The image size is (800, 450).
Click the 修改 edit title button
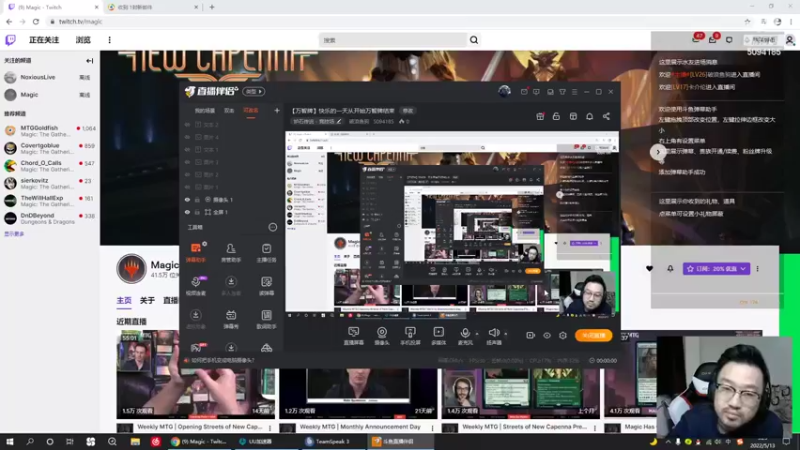408,111
